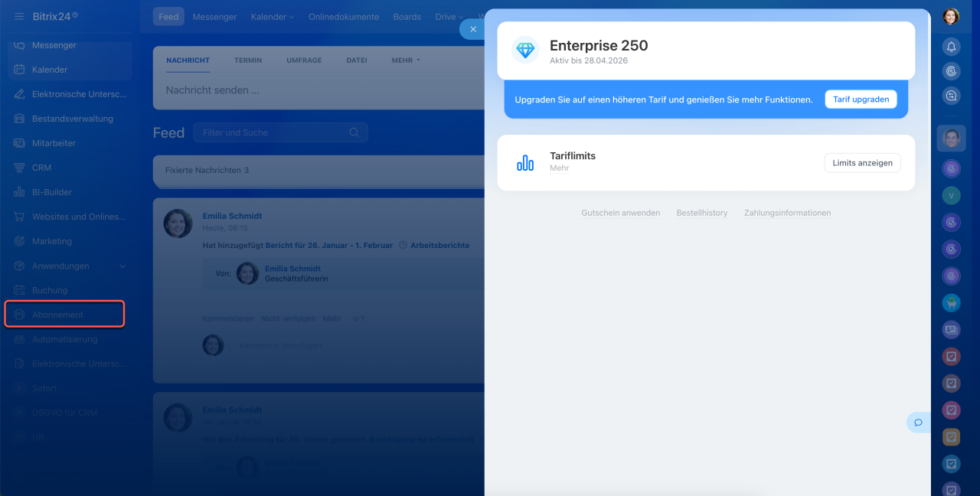Click the Filter und Suche search field
The image size is (980, 496).
click(x=280, y=132)
